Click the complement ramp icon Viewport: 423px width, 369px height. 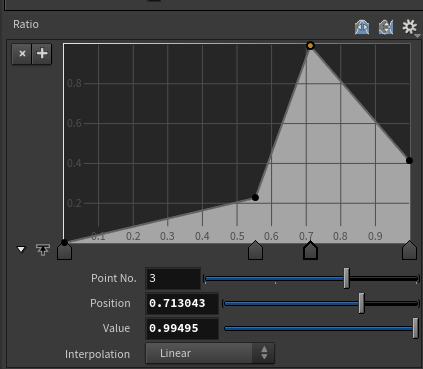pyautogui.click(x=386, y=27)
